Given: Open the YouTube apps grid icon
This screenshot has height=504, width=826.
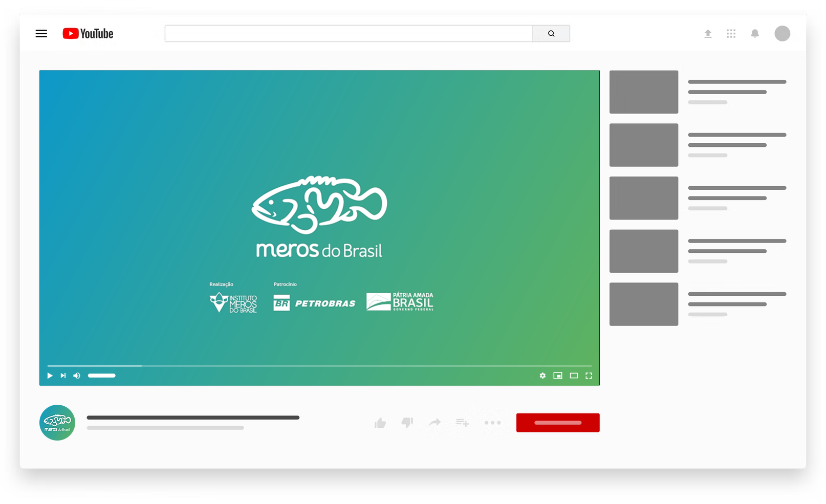Looking at the screenshot, I should [x=731, y=34].
